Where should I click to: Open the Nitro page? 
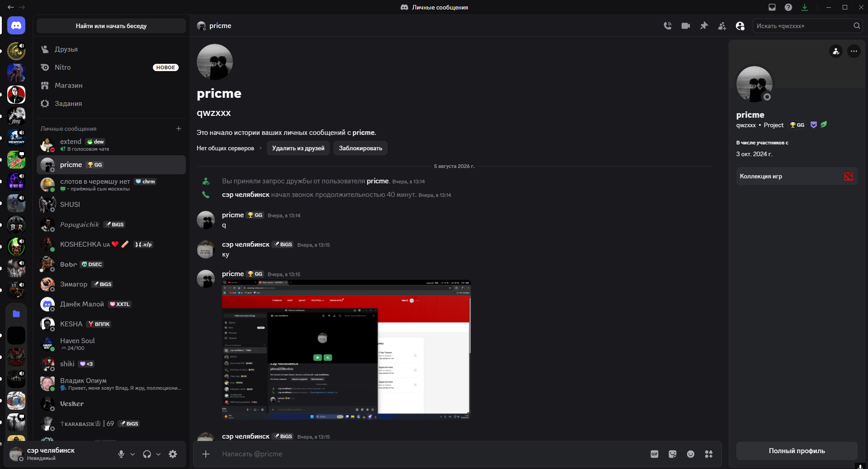[x=111, y=67]
